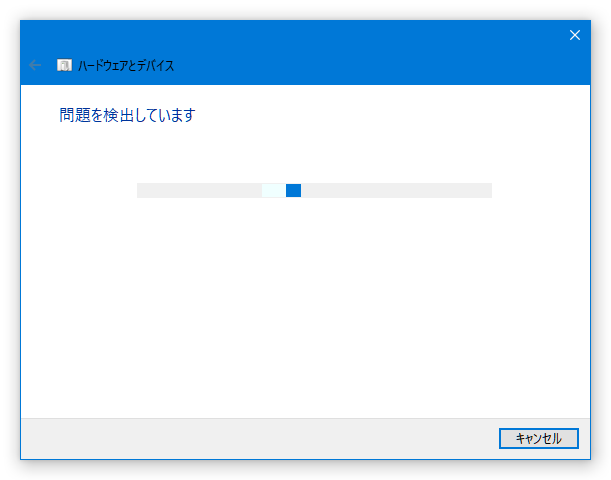This screenshot has height=480, width=611.
Task: Click the left edge of the gray footer
Action: [31, 439]
